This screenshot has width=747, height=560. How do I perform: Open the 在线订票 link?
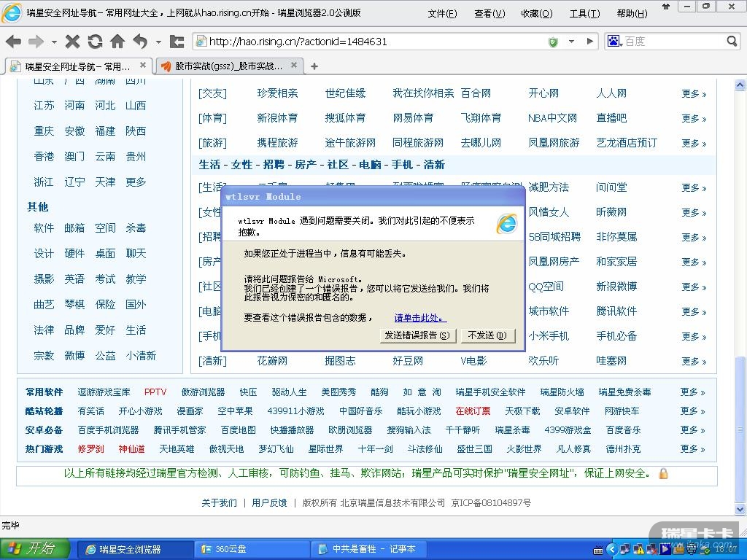pos(473,411)
